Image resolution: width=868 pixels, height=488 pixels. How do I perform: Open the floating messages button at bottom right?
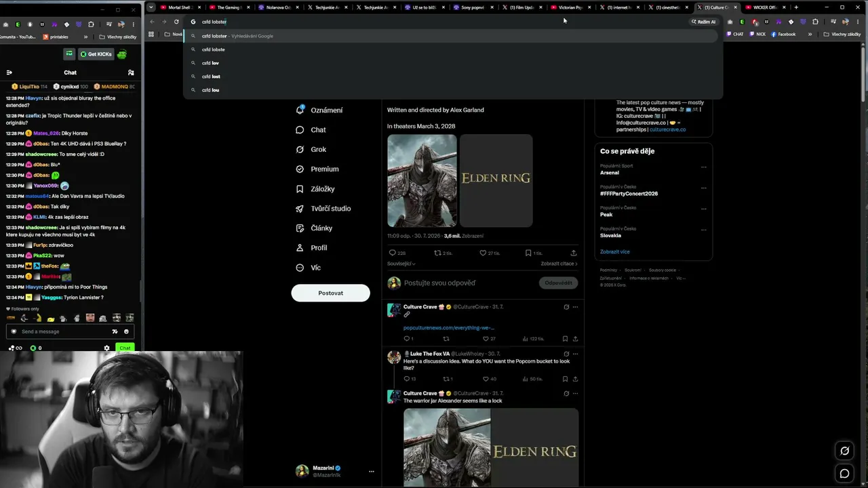[844, 474]
